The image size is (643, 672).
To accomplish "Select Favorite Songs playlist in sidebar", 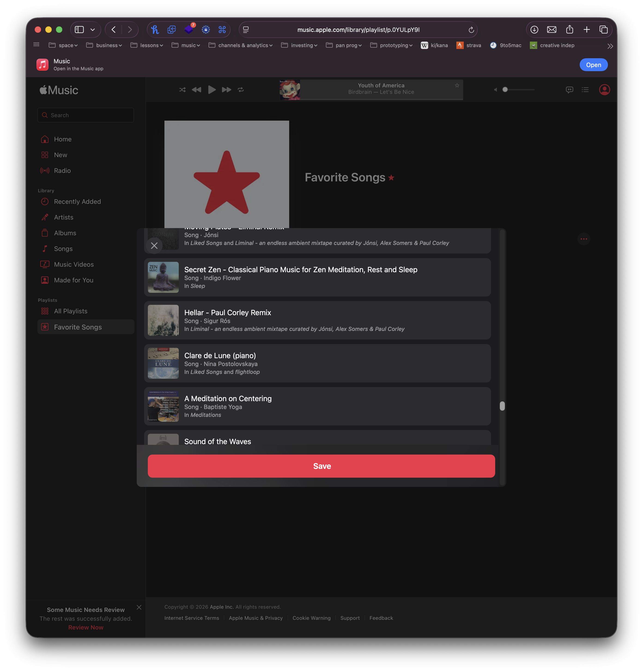I will point(86,327).
